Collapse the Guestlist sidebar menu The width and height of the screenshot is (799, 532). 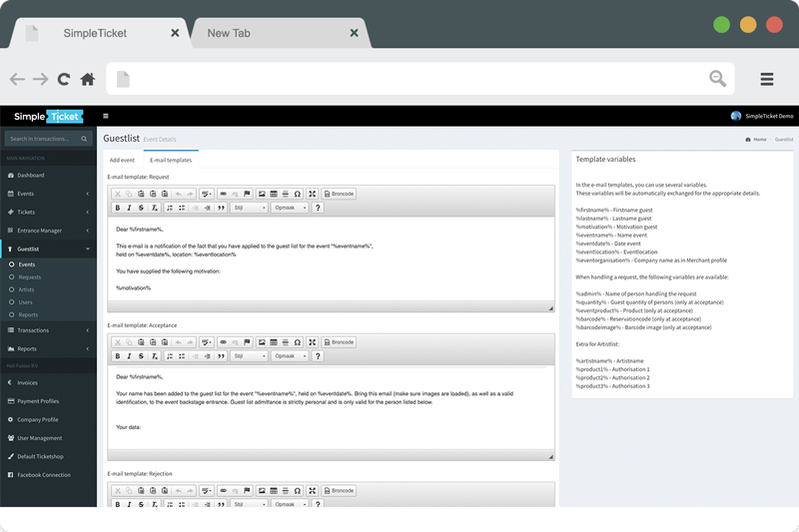click(x=48, y=249)
